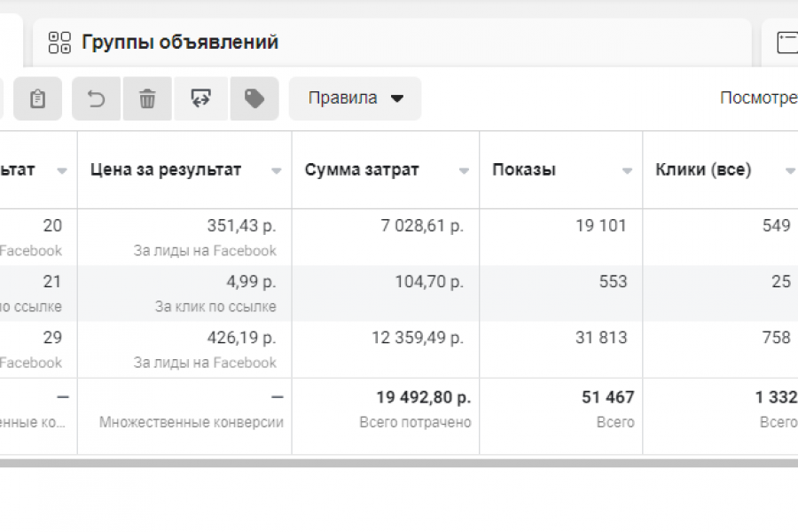The height and width of the screenshot is (532, 798).
Task: Click the horizontal scrollbar below the table
Action: (399, 463)
